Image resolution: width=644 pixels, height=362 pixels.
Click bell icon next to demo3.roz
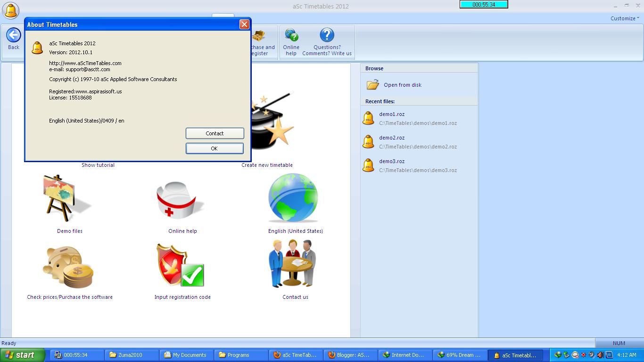pyautogui.click(x=368, y=165)
